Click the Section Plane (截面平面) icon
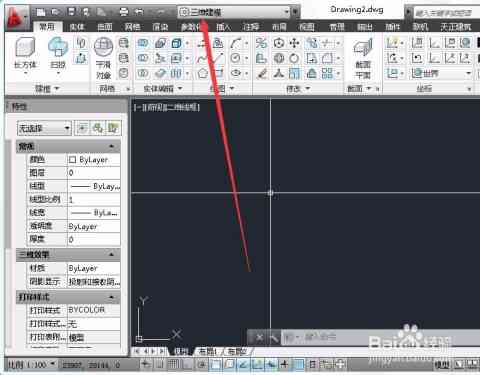The height and width of the screenshot is (375, 480). tap(363, 58)
